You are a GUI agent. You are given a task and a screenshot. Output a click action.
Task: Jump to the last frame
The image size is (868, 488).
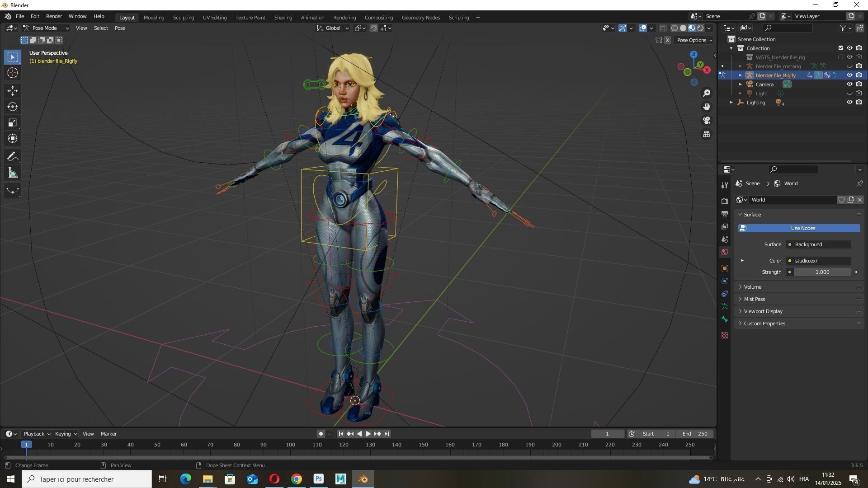point(387,434)
